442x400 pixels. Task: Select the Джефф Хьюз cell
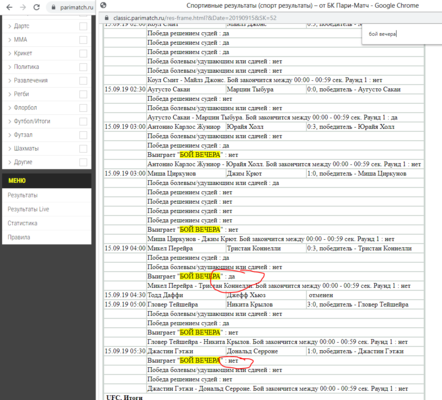coord(266,295)
